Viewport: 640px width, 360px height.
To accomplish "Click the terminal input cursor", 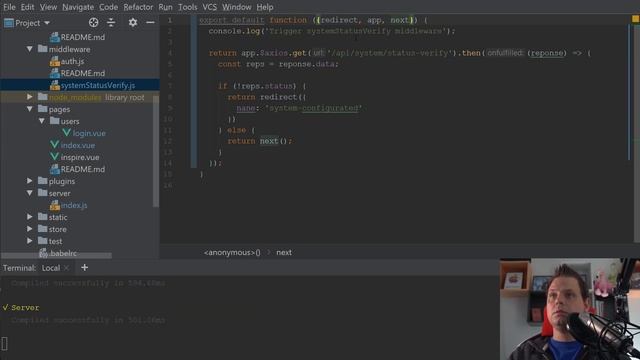I will point(4,344).
